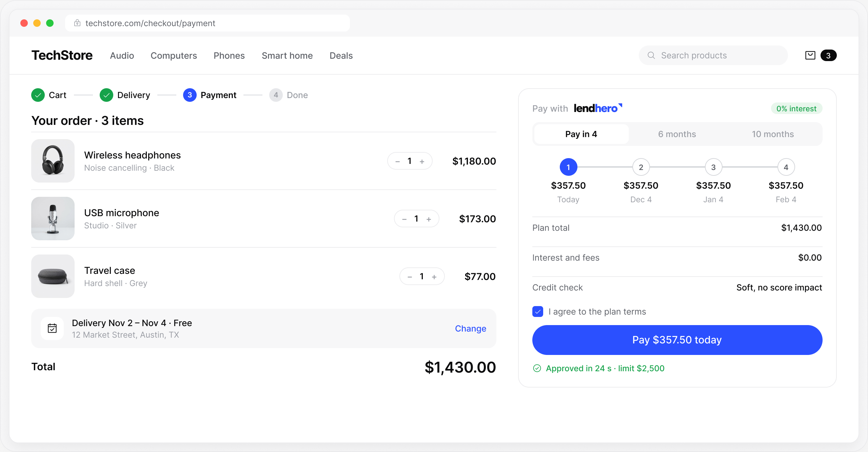Viewport: 868px width, 452px height.
Task: Click the Payment step number circle
Action: [x=190, y=95]
